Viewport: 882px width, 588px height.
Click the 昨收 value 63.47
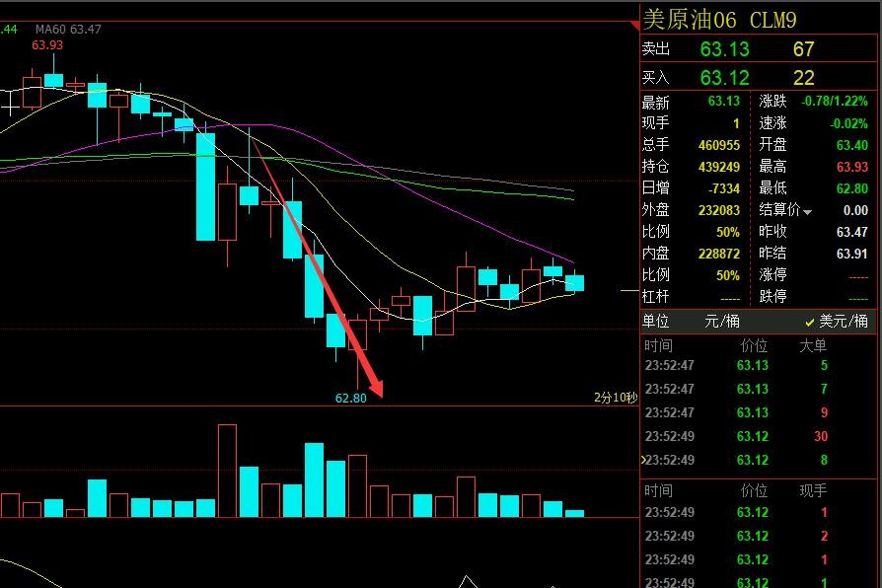[852, 232]
